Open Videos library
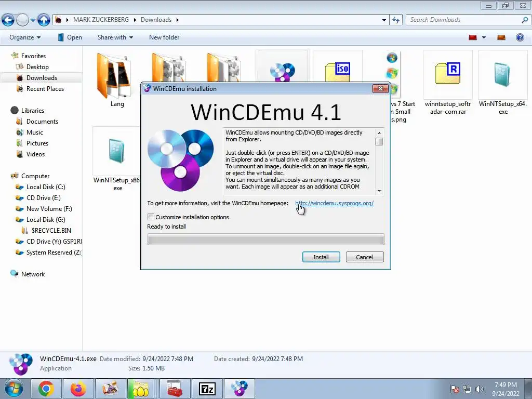Screen dimensions: 532x399 coord(35,154)
